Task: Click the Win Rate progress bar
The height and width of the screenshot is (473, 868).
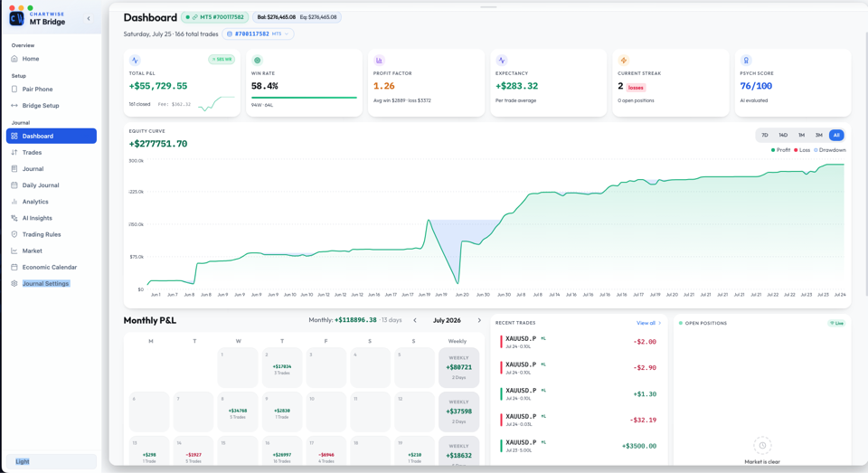Action: click(x=304, y=98)
